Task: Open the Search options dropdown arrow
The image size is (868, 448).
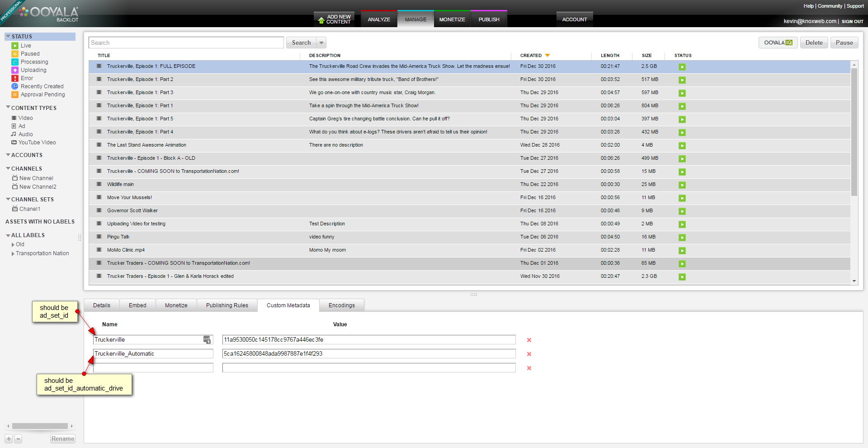Action: pos(321,43)
